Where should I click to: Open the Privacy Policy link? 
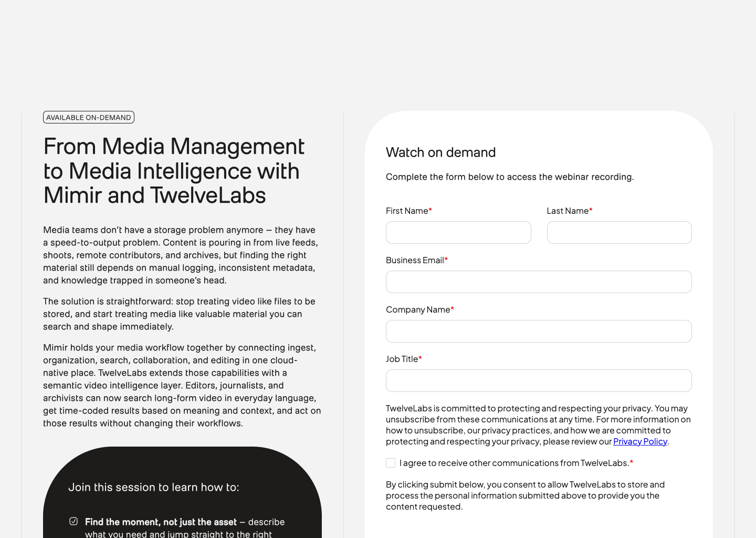[x=640, y=441]
